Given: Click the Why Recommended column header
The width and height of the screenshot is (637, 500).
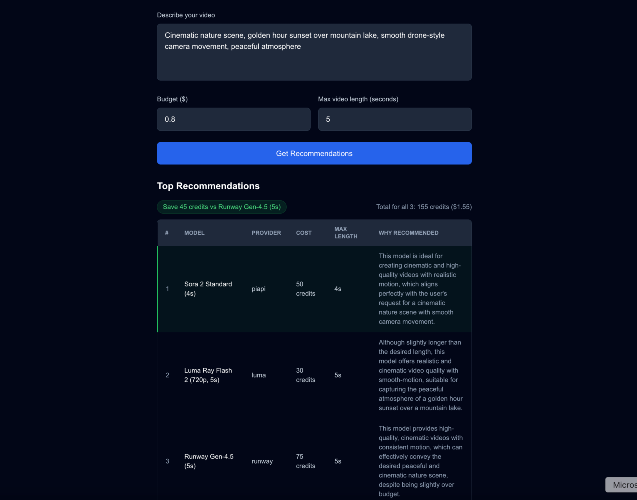Looking at the screenshot, I should coord(408,233).
